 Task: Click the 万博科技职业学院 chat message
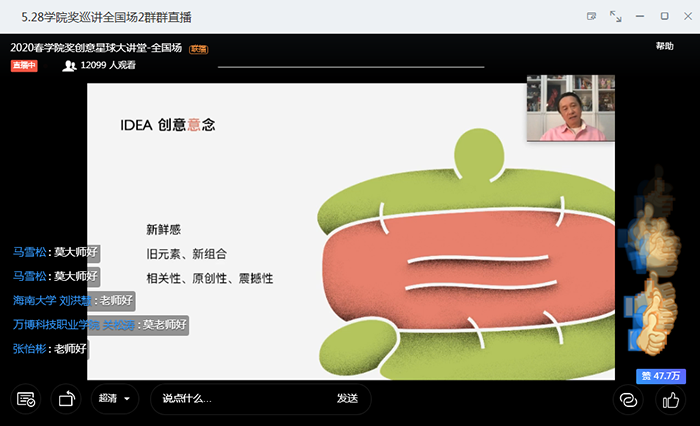click(100, 325)
